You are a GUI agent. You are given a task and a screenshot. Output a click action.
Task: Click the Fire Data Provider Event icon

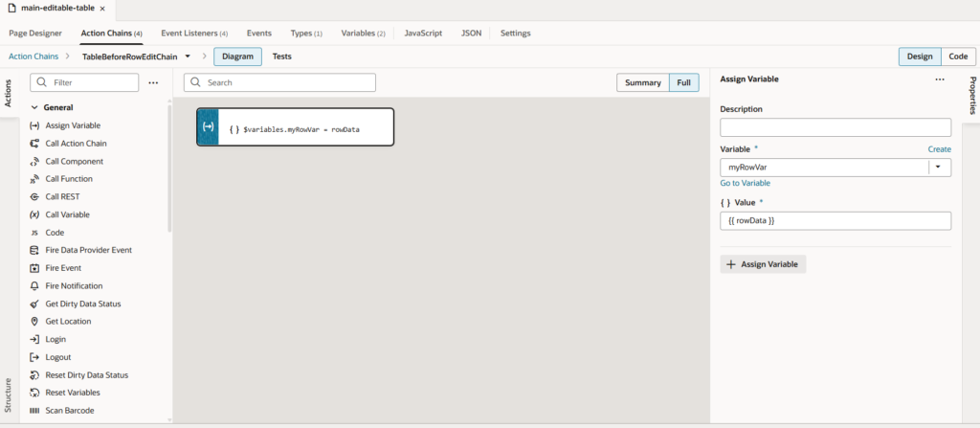pos(34,250)
